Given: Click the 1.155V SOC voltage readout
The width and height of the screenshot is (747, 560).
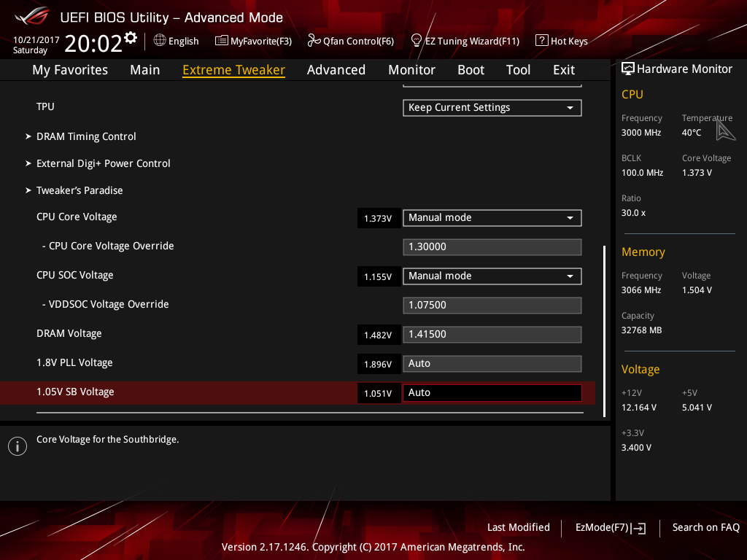Looking at the screenshot, I should 379,276.
